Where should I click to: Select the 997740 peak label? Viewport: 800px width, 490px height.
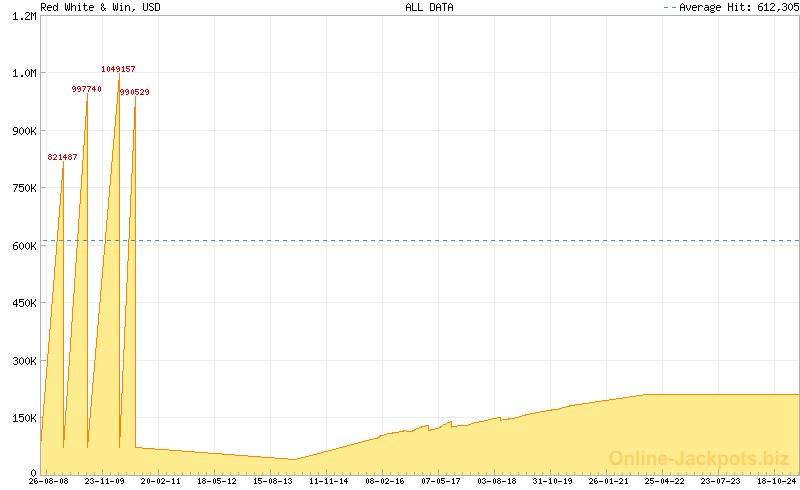tap(86, 89)
